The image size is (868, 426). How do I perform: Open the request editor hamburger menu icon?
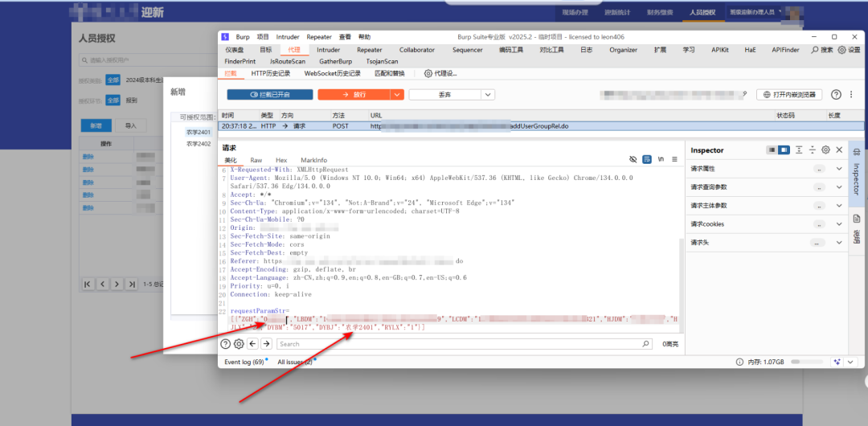pyautogui.click(x=674, y=159)
